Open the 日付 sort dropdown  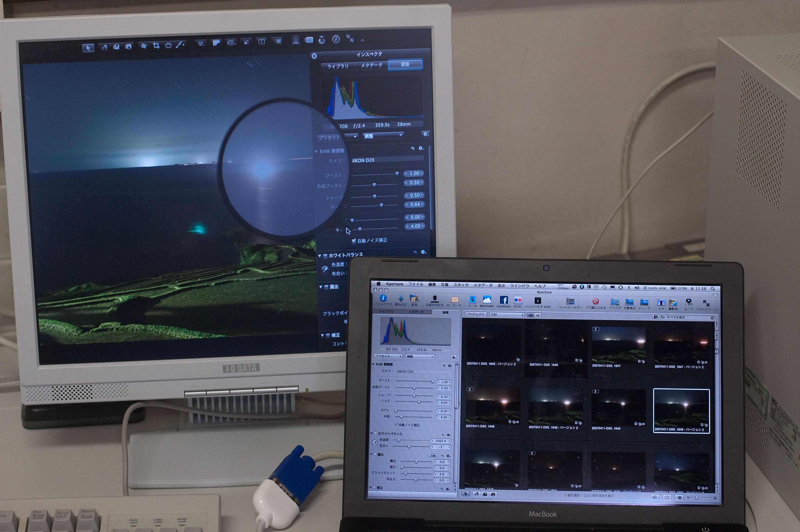[x=507, y=315]
